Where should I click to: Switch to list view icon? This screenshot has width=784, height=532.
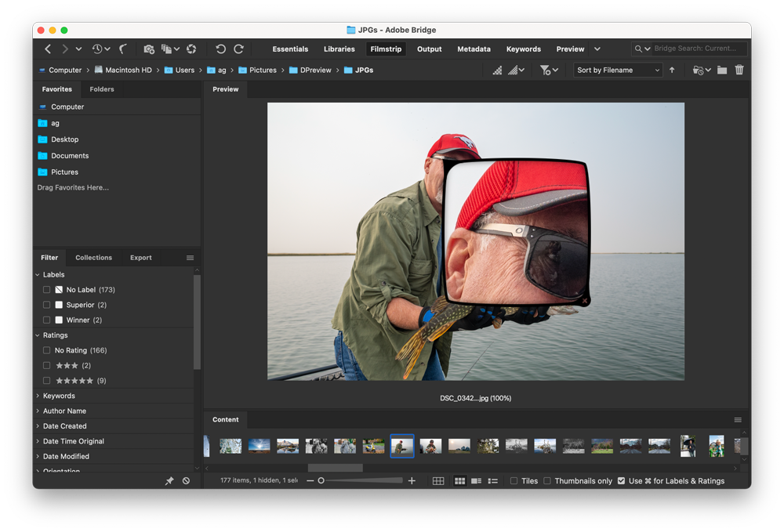[493, 481]
